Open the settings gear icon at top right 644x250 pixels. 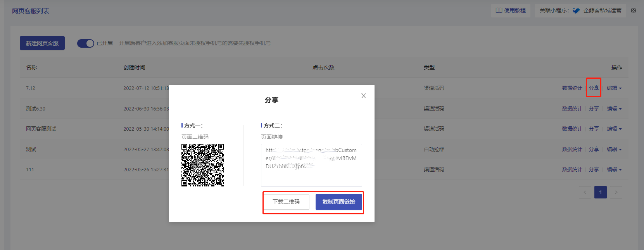coord(634,10)
